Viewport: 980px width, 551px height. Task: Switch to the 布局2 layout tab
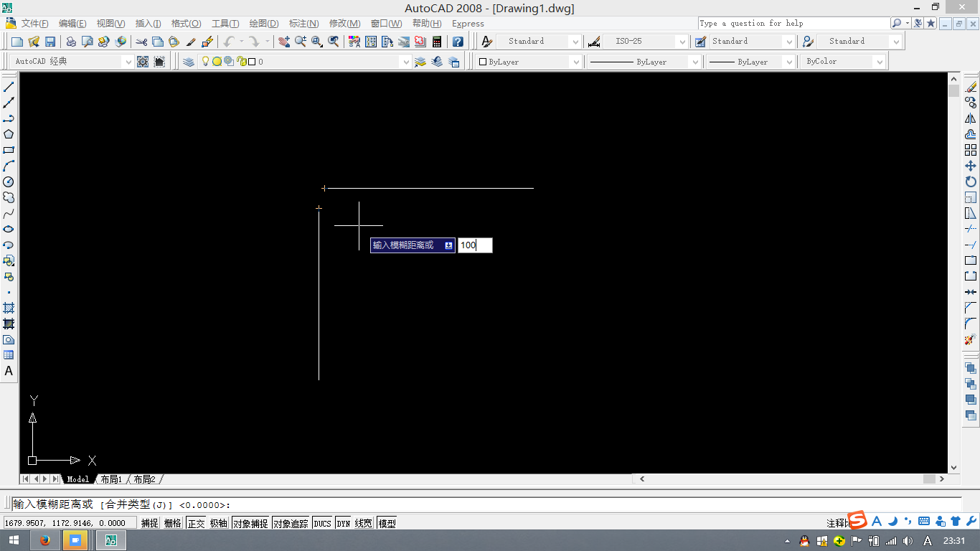coord(144,479)
